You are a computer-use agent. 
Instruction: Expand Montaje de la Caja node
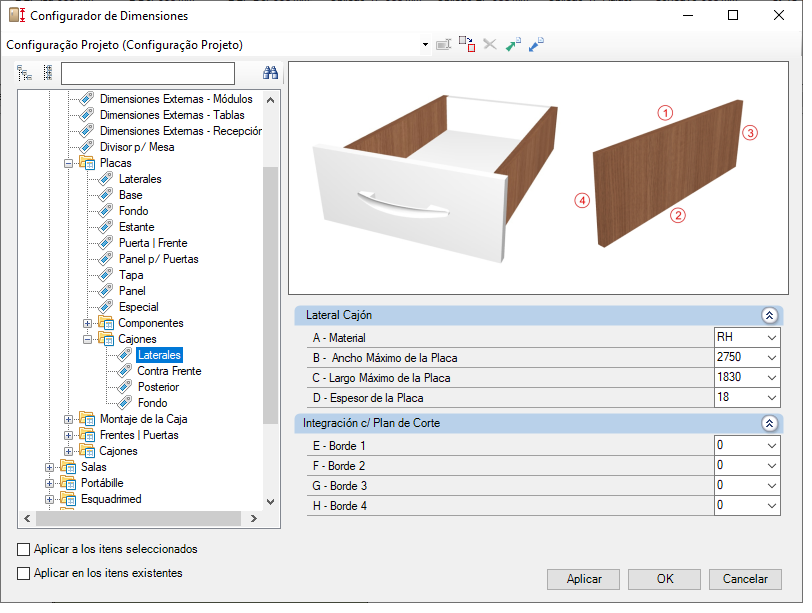pos(68,419)
